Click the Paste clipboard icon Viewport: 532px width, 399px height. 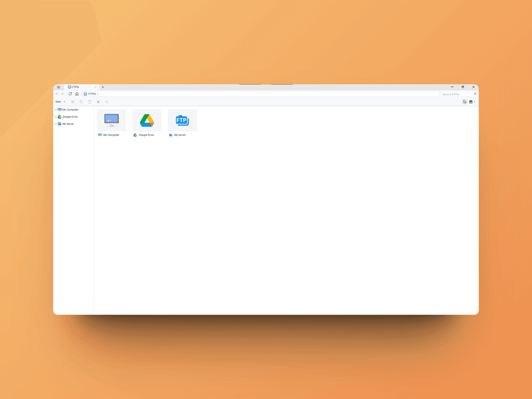[x=90, y=102]
